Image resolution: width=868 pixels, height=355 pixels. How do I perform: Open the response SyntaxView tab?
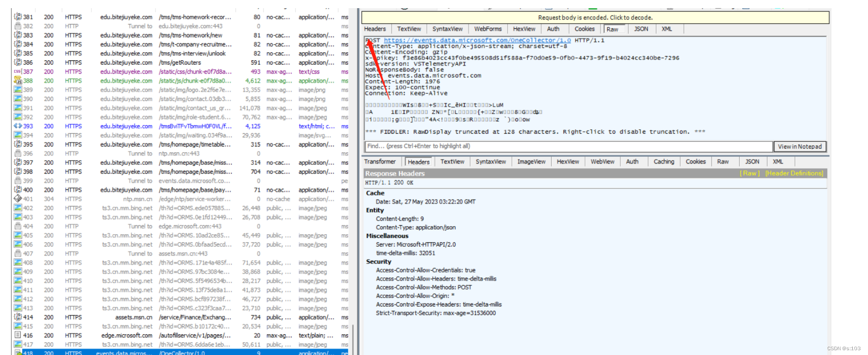tap(490, 162)
